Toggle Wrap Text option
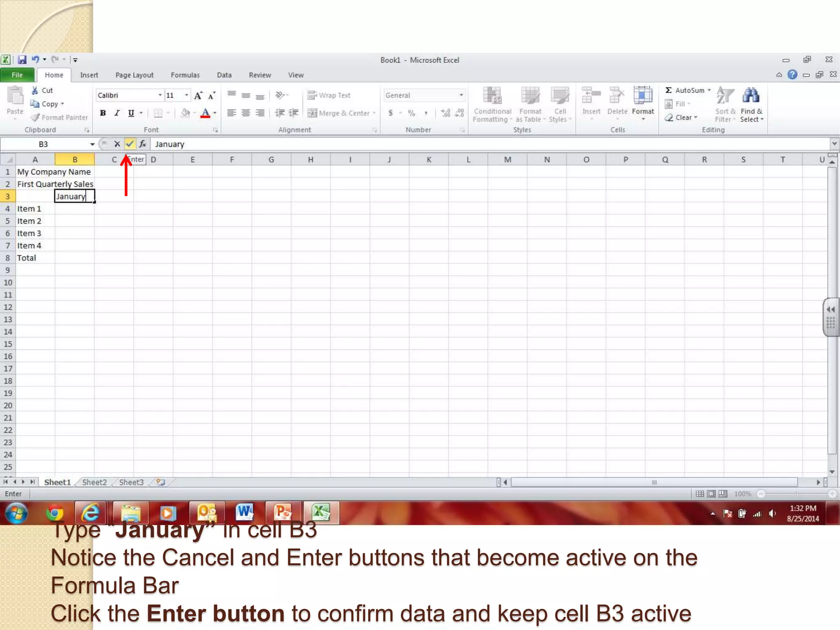 pyautogui.click(x=329, y=95)
